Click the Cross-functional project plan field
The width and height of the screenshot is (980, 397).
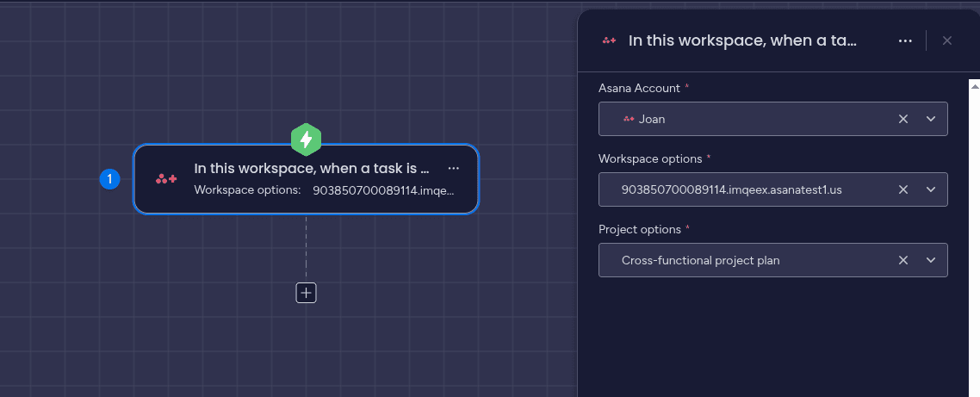(773, 260)
